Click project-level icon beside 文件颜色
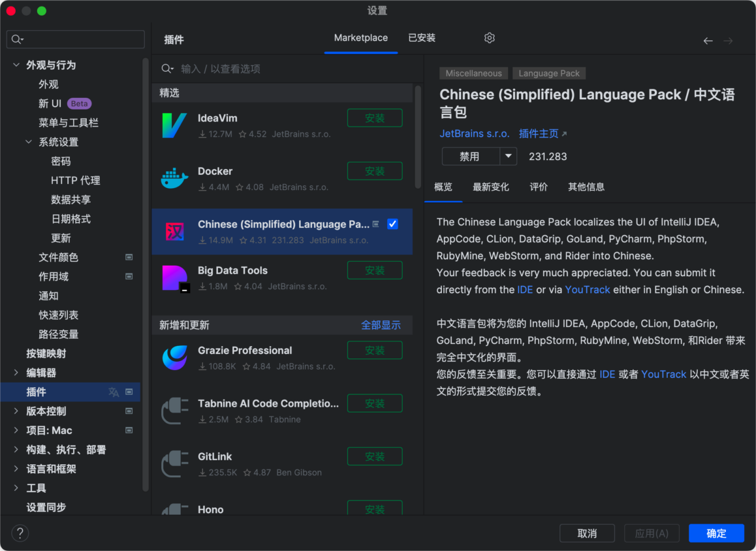 tap(129, 257)
